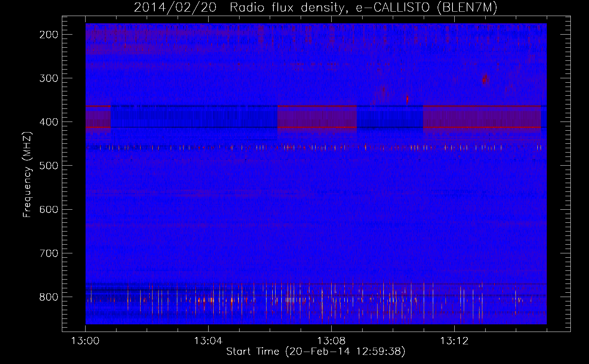Click the 13:08 time tick label
The height and width of the screenshot is (364, 589).
331,341
